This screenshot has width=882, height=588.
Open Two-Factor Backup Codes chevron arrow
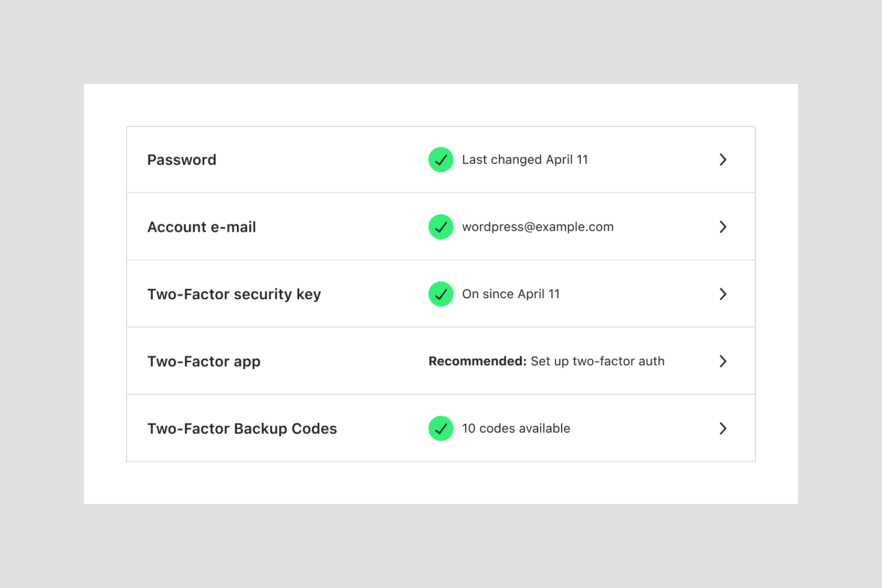point(723,428)
